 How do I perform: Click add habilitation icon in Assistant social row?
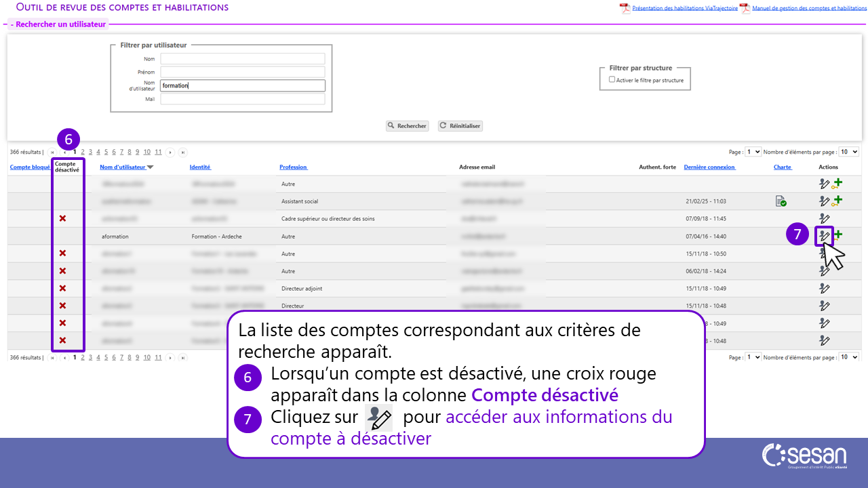pos(837,201)
